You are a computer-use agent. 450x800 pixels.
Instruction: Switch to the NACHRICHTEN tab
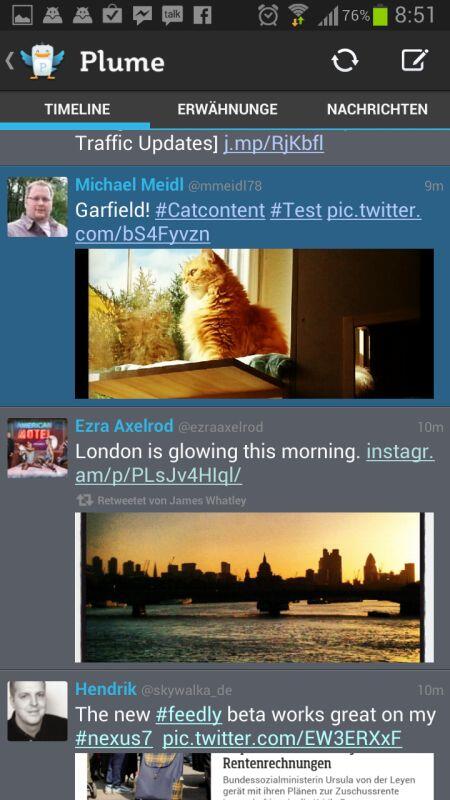click(377, 109)
